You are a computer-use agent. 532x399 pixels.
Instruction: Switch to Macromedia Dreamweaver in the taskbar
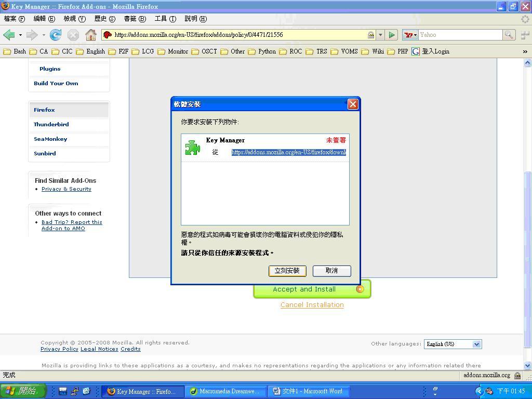point(226,391)
